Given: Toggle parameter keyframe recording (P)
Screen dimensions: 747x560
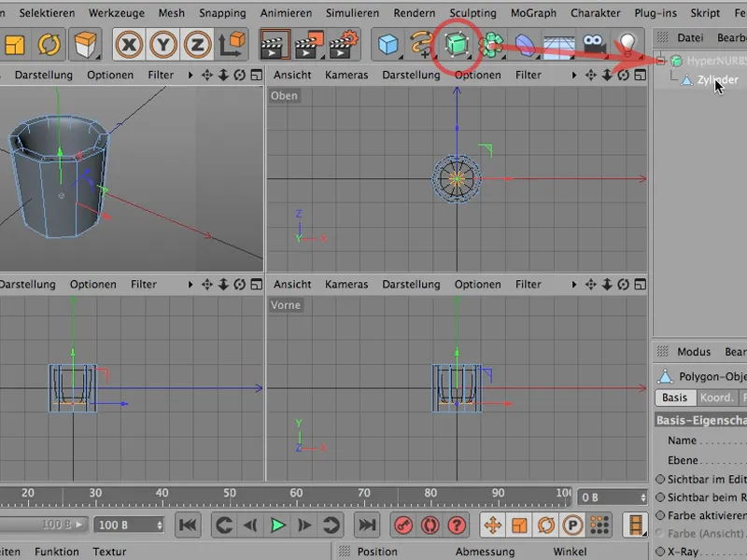Looking at the screenshot, I should tap(572, 525).
